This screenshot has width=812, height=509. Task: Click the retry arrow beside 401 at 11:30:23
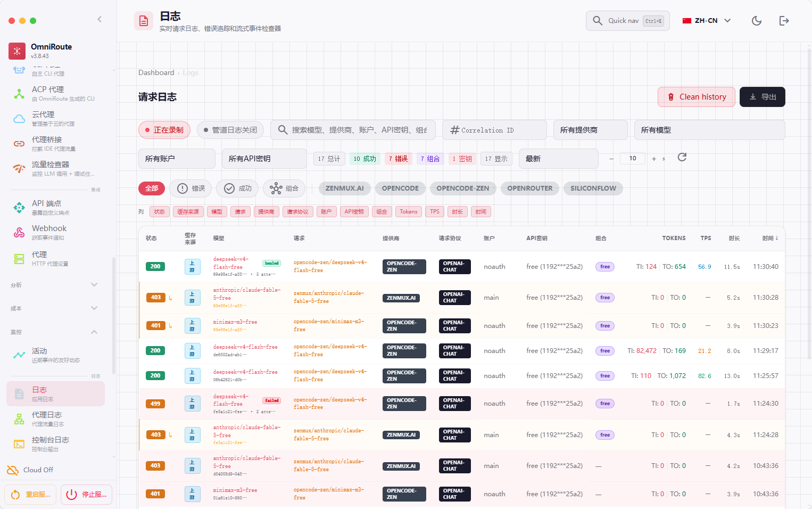[170, 326]
